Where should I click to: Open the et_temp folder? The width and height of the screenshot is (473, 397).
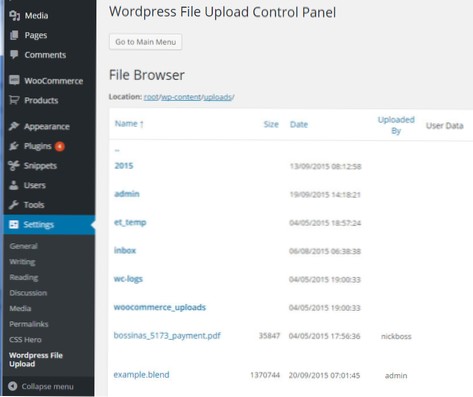pos(130,222)
